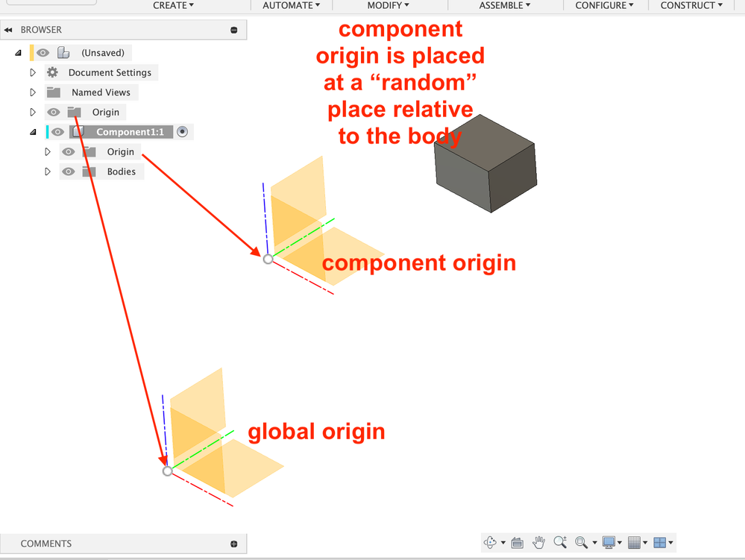Open the CONSTRUCT menu
Screen dimensions: 745x560
click(691, 5)
